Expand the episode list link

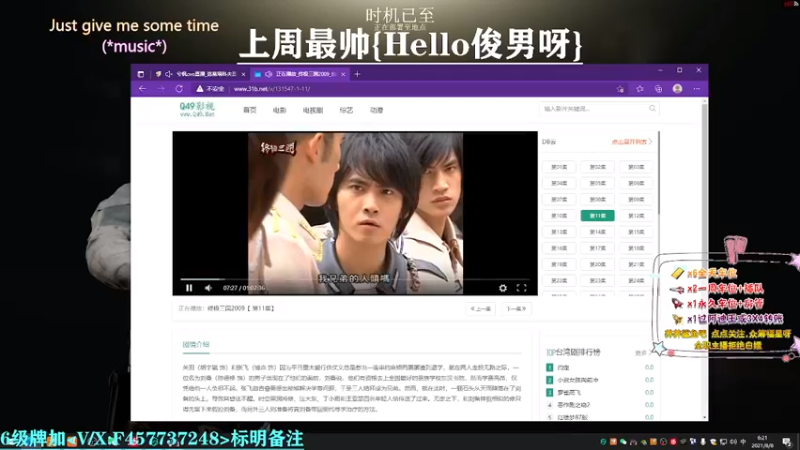point(632,141)
